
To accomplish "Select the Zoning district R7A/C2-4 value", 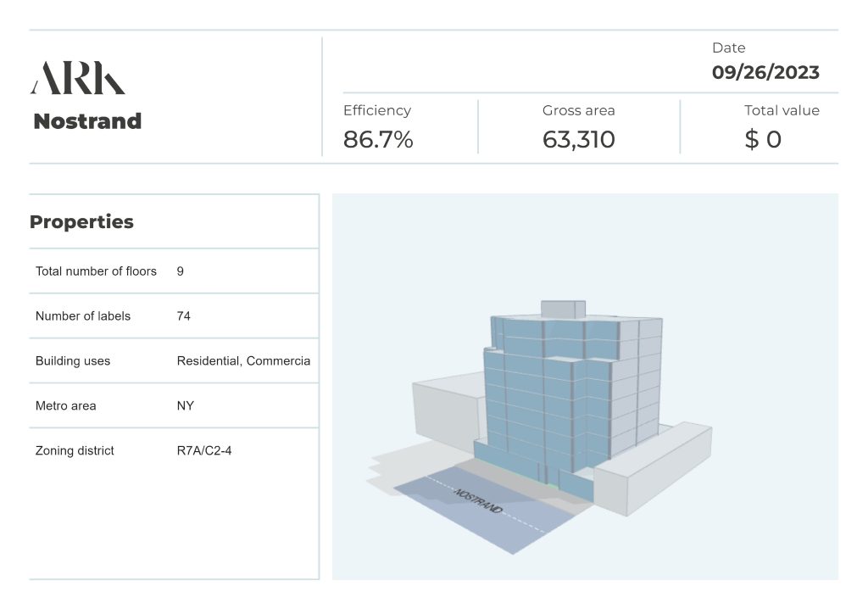I will [x=204, y=451].
